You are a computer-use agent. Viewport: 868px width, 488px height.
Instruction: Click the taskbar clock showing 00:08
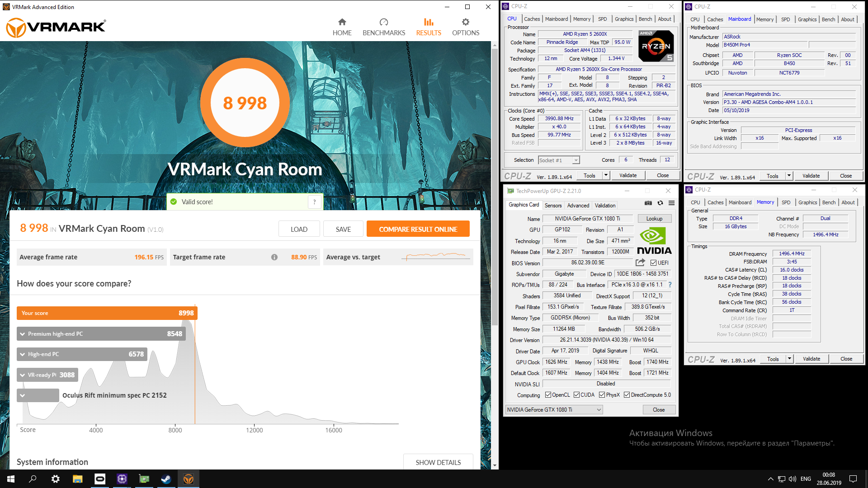tap(829, 479)
